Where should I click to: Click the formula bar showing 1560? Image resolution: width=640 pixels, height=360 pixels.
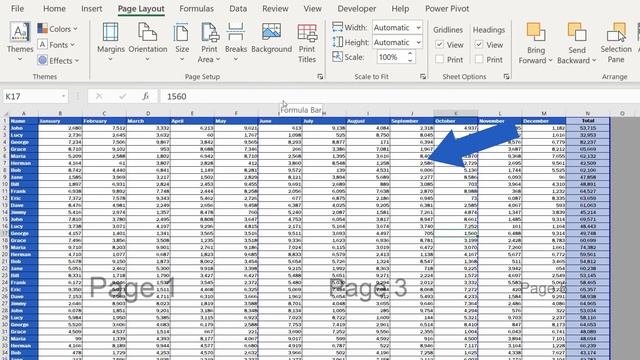click(400, 96)
